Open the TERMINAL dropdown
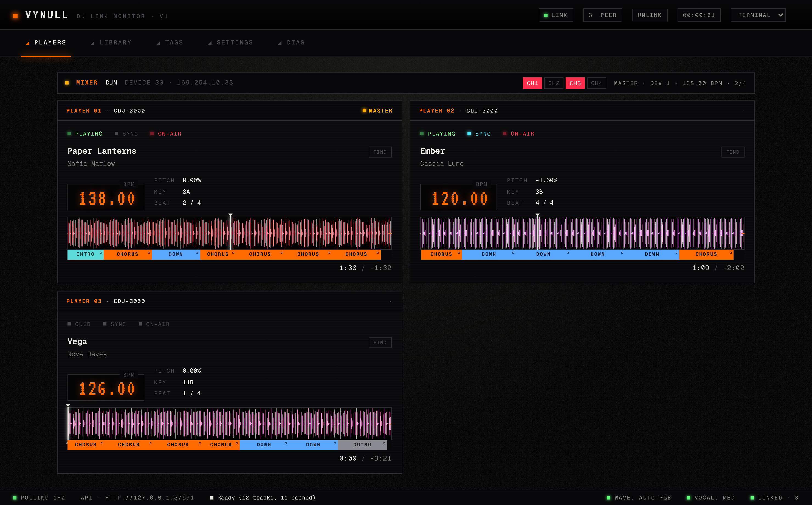Screen dimensions: 812x505 [x=758, y=15]
